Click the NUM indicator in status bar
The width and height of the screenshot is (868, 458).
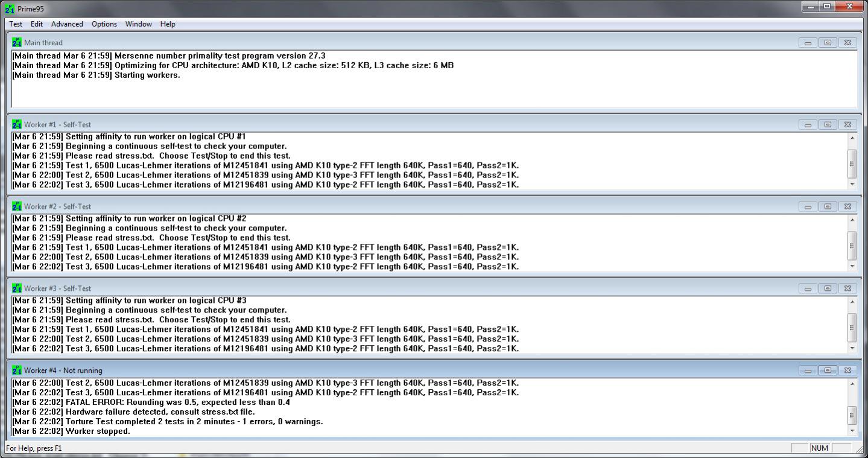[x=819, y=448]
